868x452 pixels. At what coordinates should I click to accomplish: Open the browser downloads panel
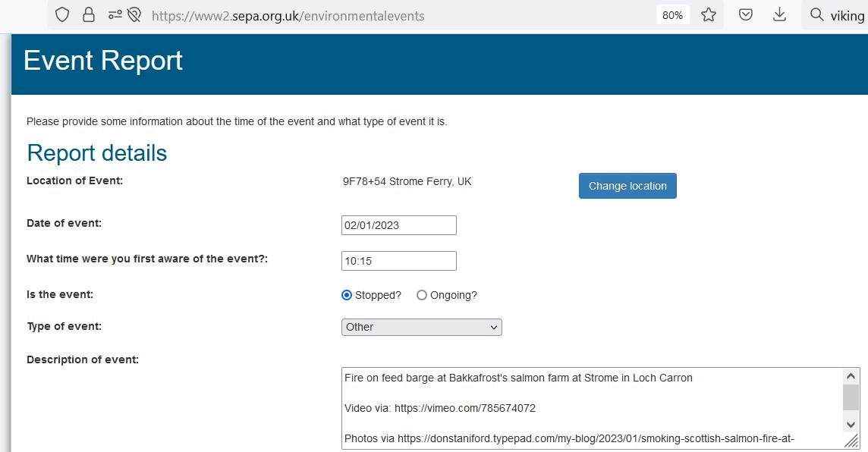pos(779,15)
